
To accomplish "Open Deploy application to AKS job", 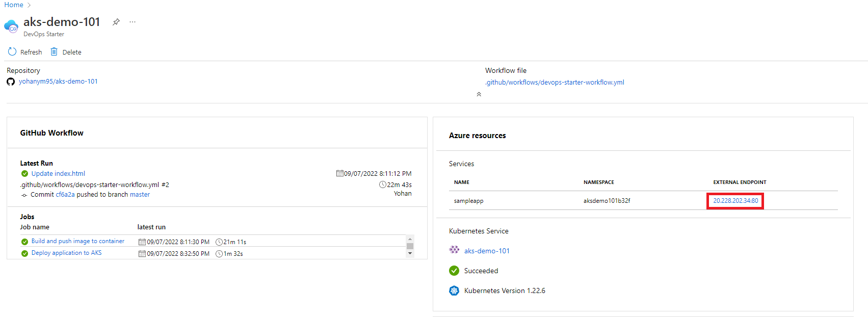I will pyautogui.click(x=66, y=253).
